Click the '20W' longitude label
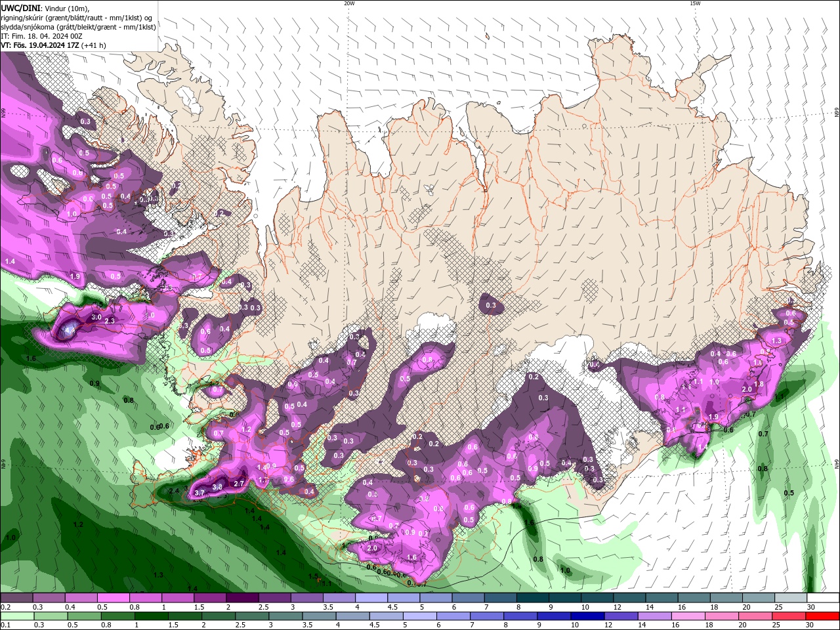This screenshot has width=840, height=630. (x=349, y=3)
